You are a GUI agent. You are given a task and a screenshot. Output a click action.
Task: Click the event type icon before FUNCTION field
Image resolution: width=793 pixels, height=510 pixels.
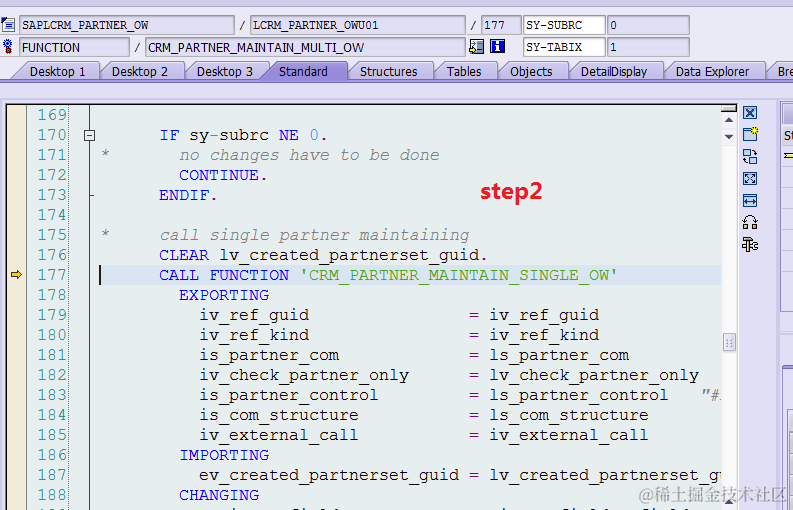8,47
